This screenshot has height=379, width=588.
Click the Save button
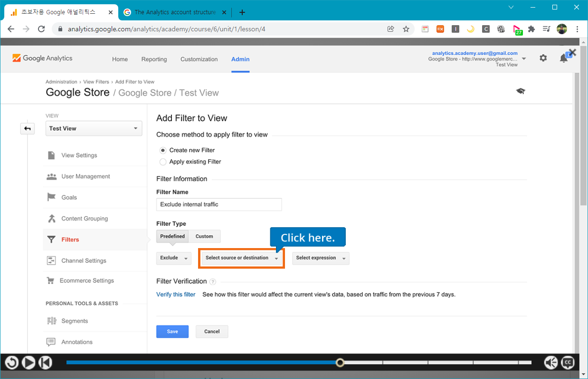pos(172,332)
